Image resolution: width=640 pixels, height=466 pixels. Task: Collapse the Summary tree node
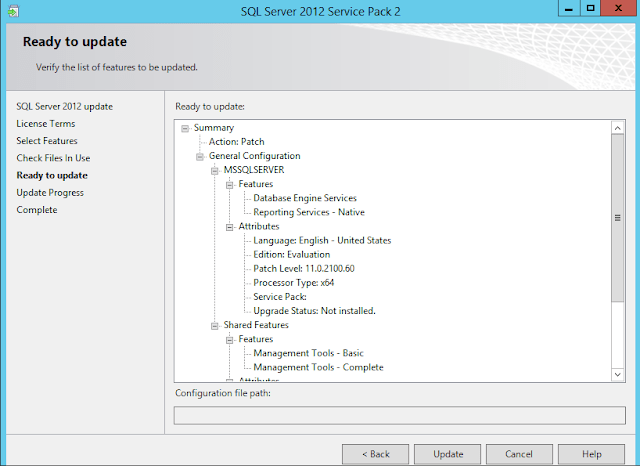[185, 128]
